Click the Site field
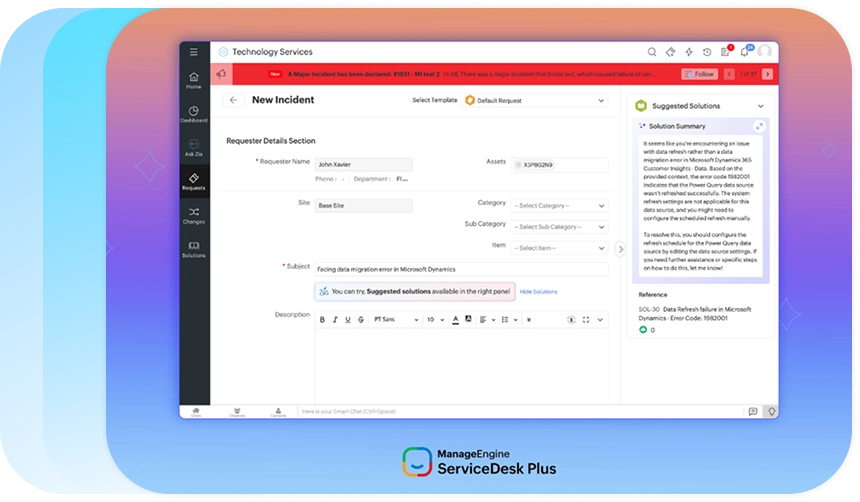 tap(363, 205)
